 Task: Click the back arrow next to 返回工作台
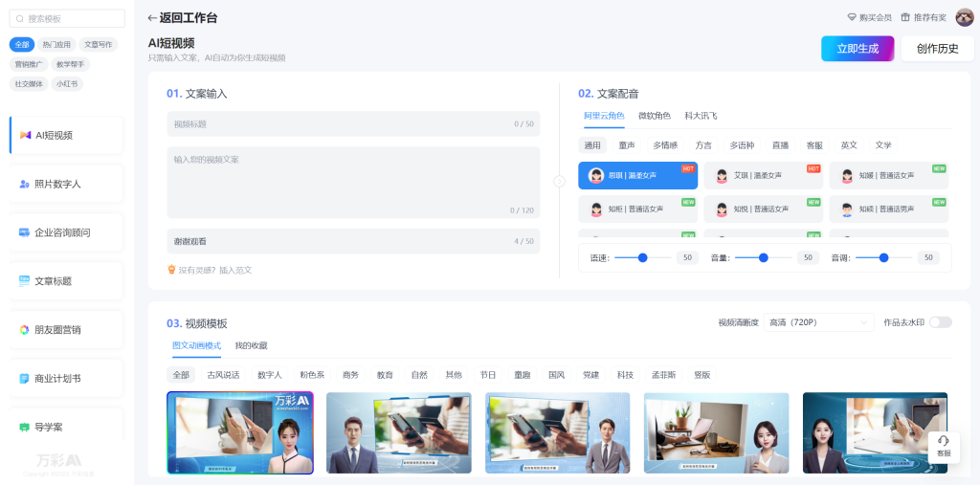(x=152, y=18)
